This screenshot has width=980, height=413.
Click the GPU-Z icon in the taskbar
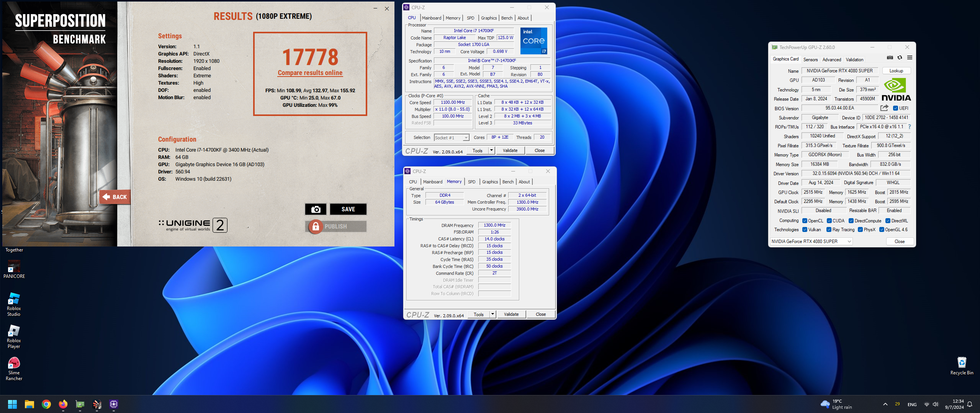(80, 404)
